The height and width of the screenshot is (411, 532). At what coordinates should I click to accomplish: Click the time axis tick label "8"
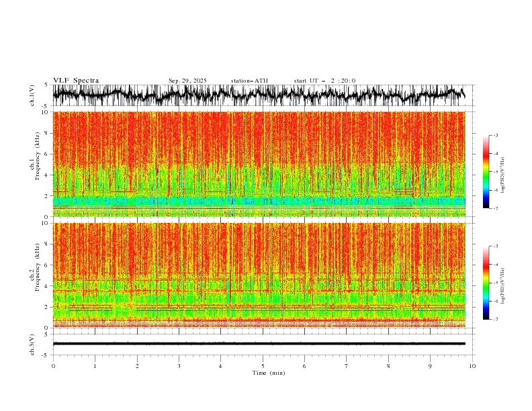[388, 366]
